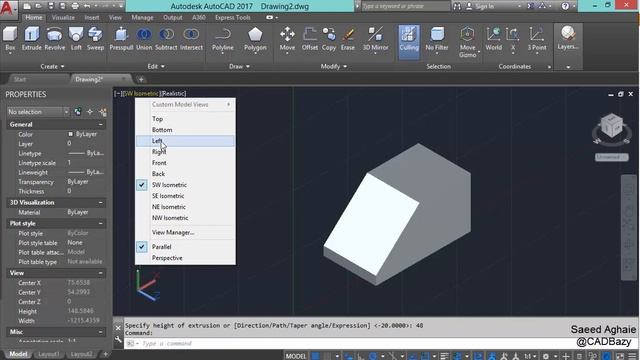The width and height of the screenshot is (640, 360).
Task: Choose Left view in menu
Action: click(185, 141)
